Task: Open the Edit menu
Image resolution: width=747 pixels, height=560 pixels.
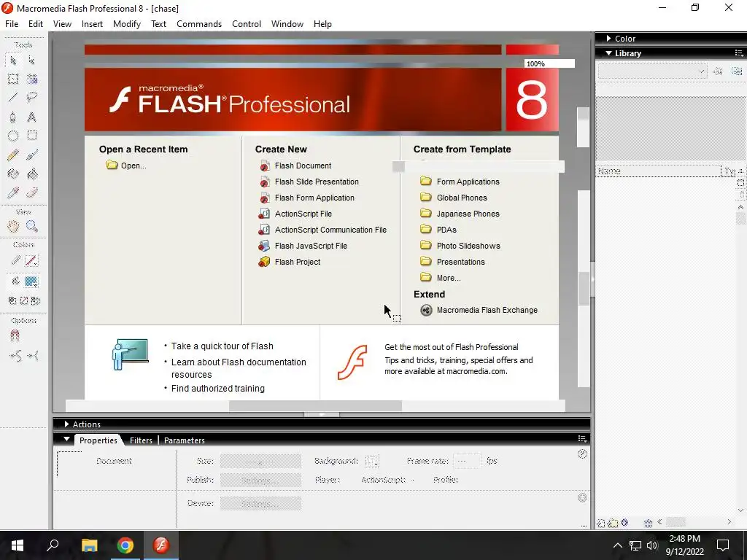Action: point(36,24)
